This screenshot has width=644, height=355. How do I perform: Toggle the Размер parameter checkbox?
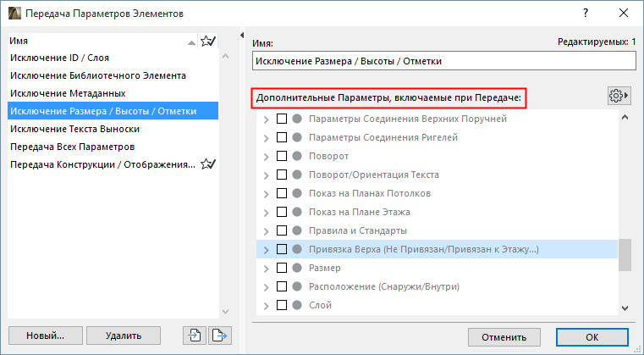click(x=282, y=268)
